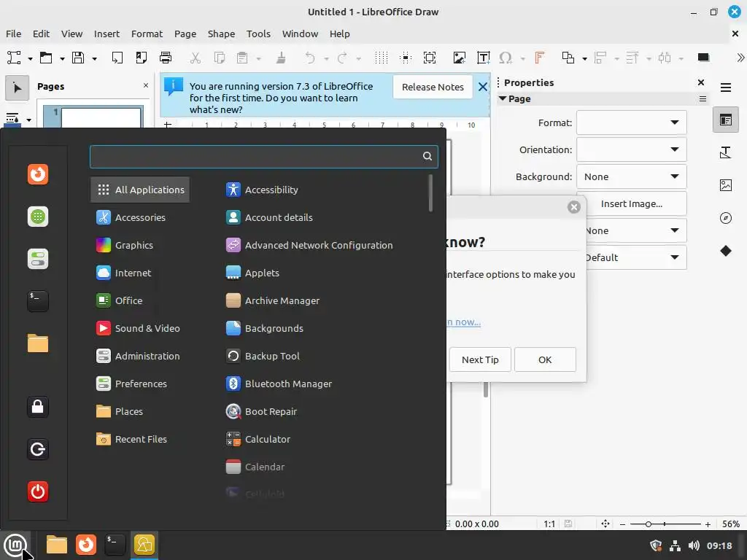Open the Shapes diamond sidebar icon
The width and height of the screenshot is (747, 560).
pyautogui.click(x=726, y=251)
